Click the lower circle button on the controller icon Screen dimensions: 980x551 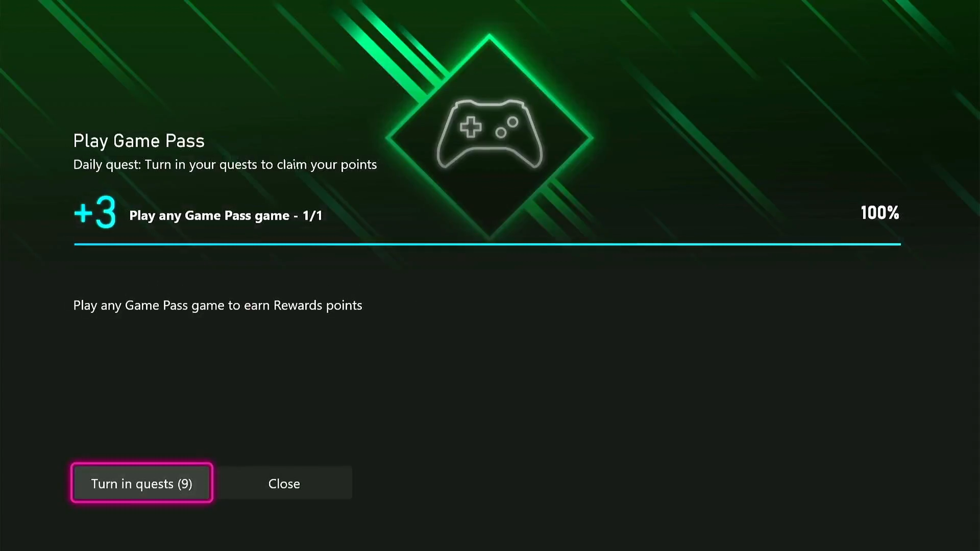point(501,133)
